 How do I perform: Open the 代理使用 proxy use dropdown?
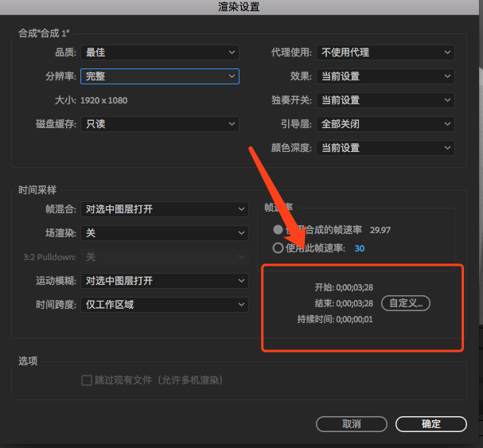pyautogui.click(x=385, y=53)
